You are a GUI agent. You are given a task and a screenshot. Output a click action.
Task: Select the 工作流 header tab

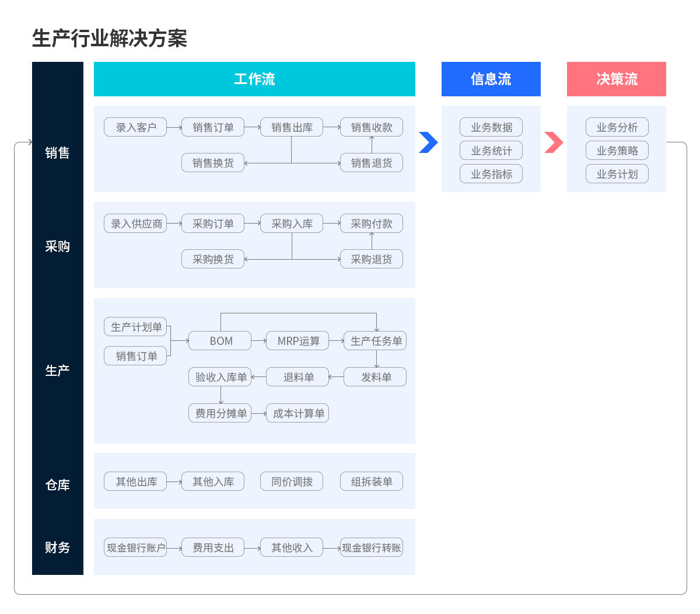[x=254, y=79]
